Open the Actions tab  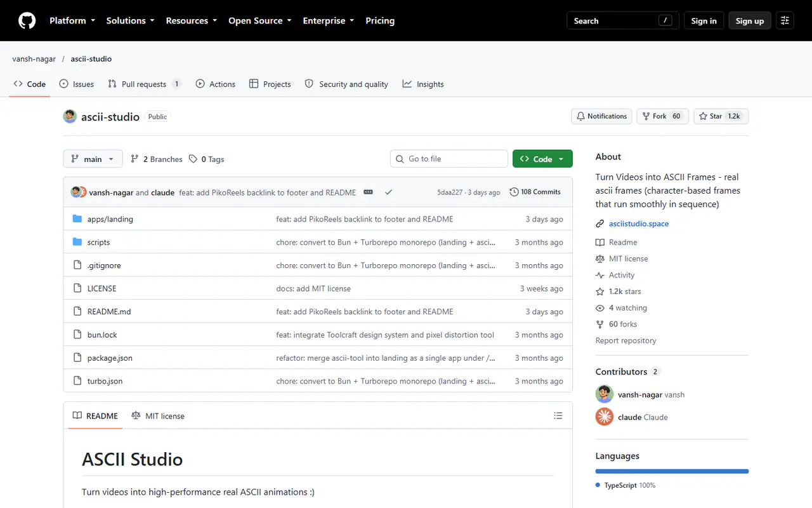click(x=216, y=84)
